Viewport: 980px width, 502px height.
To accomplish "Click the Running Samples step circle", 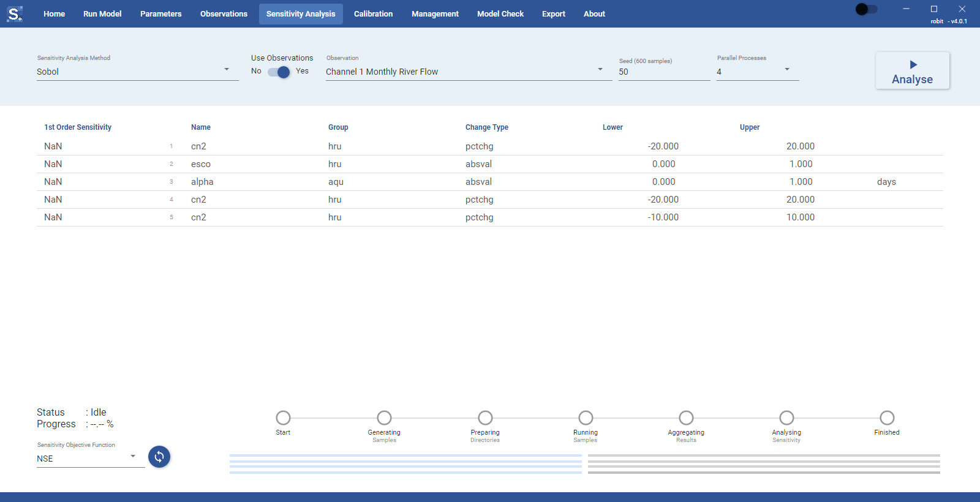I will click(586, 418).
